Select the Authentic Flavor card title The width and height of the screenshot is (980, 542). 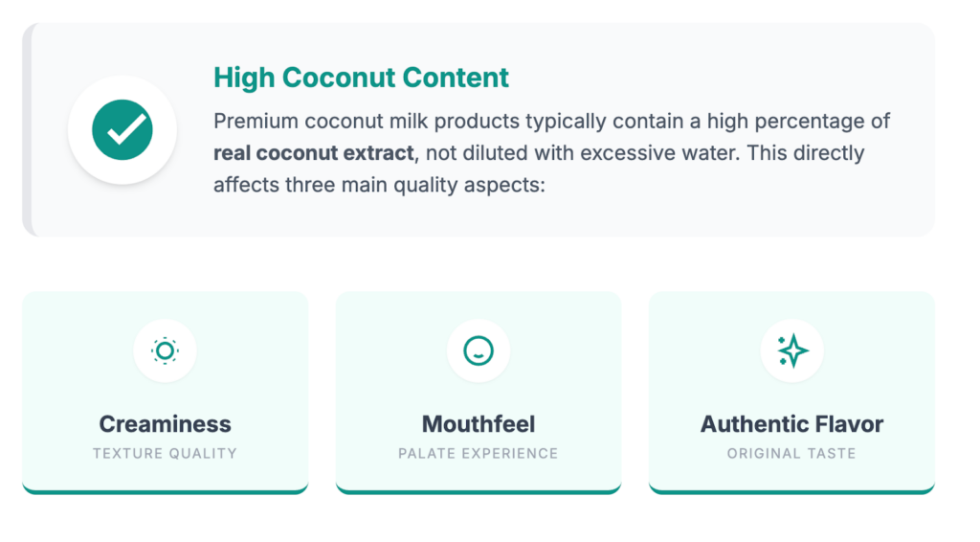pos(791,424)
